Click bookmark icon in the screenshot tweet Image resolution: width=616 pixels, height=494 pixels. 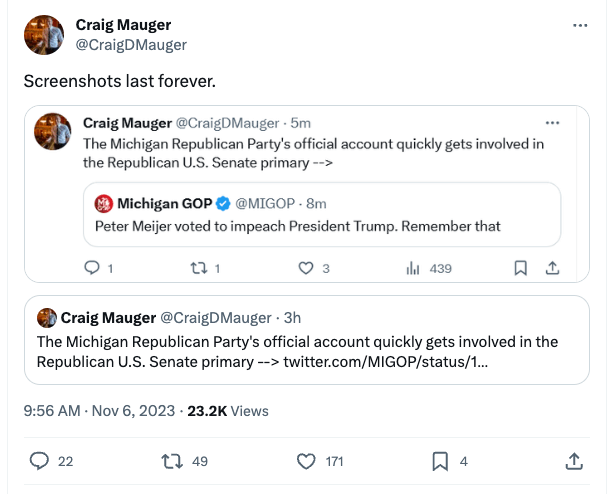pyautogui.click(x=520, y=268)
